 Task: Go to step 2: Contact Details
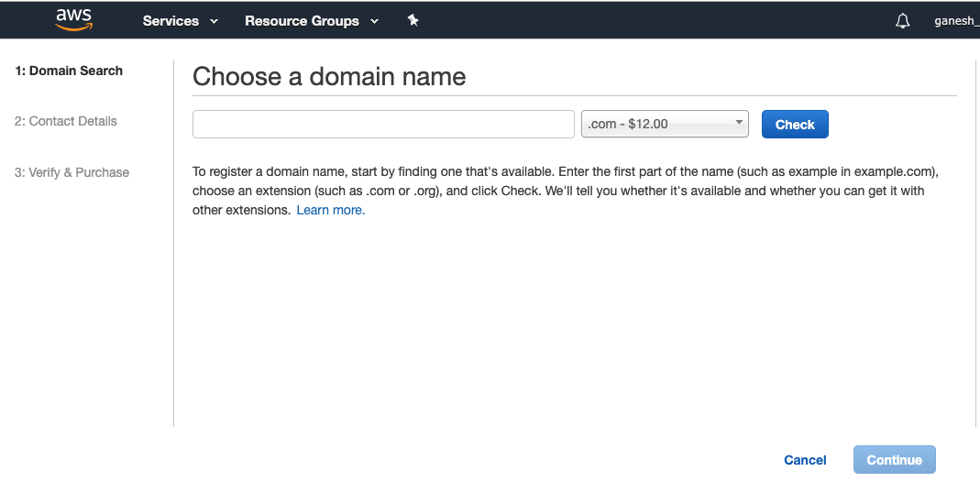(x=66, y=121)
